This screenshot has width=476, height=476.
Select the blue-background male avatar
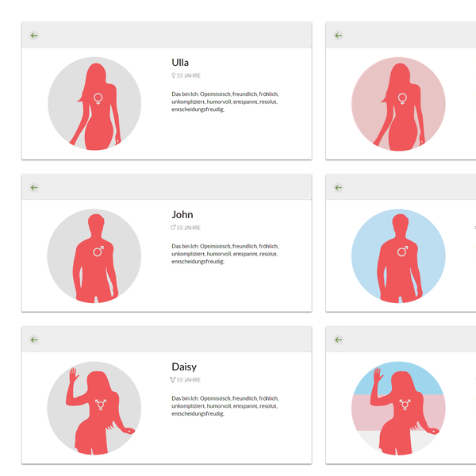pos(398,256)
